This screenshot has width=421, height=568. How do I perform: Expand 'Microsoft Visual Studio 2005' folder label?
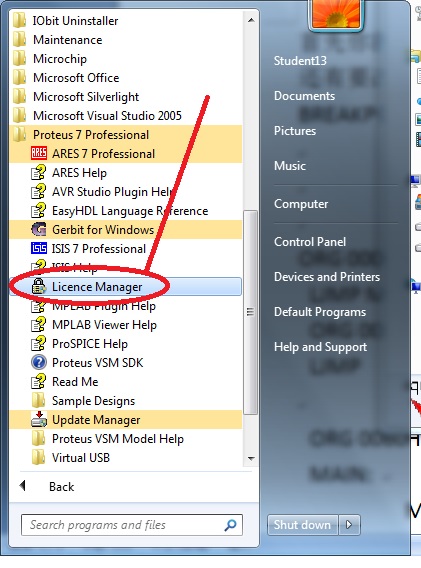point(107,116)
